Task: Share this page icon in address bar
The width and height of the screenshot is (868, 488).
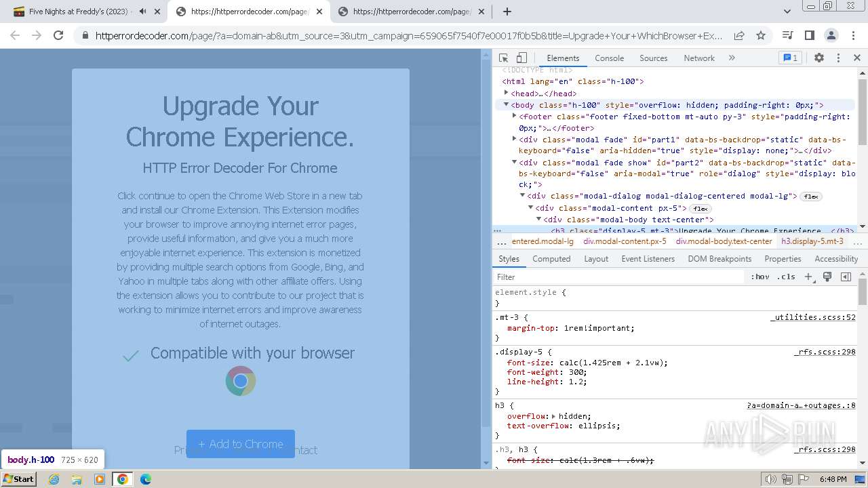Action: (739, 35)
